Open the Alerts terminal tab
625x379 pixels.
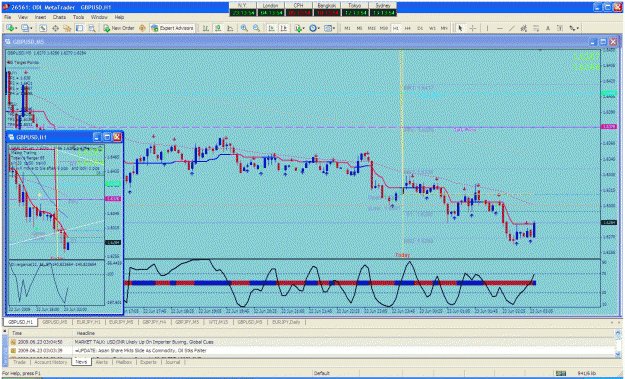coord(102,362)
